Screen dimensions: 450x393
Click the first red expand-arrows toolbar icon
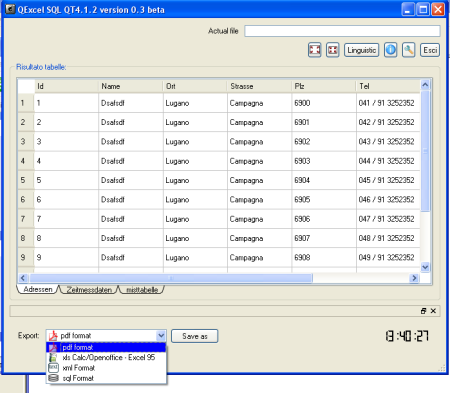315,50
